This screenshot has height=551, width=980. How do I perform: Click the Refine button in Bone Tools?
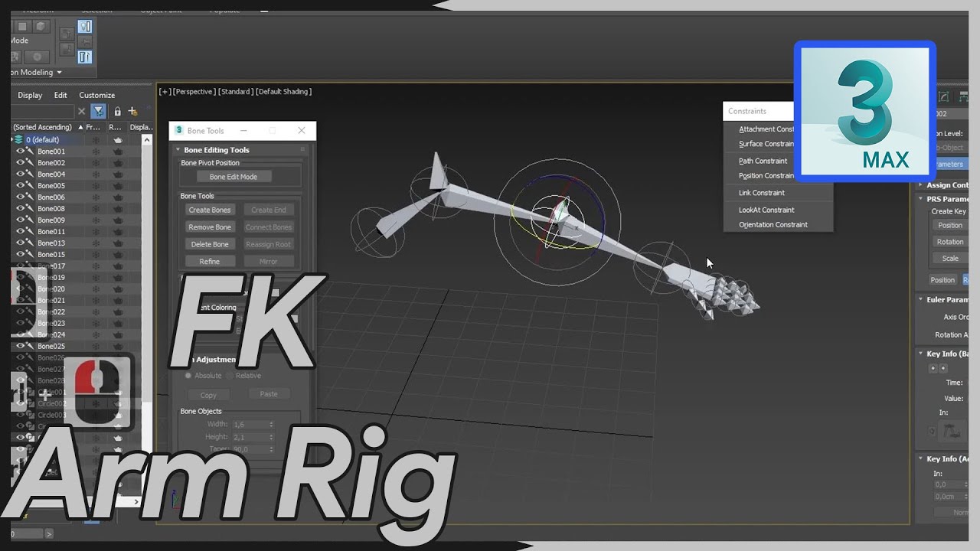pos(210,262)
